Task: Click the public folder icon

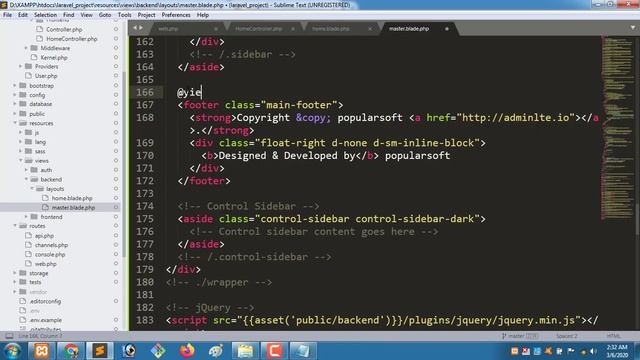Action: (x=23, y=113)
